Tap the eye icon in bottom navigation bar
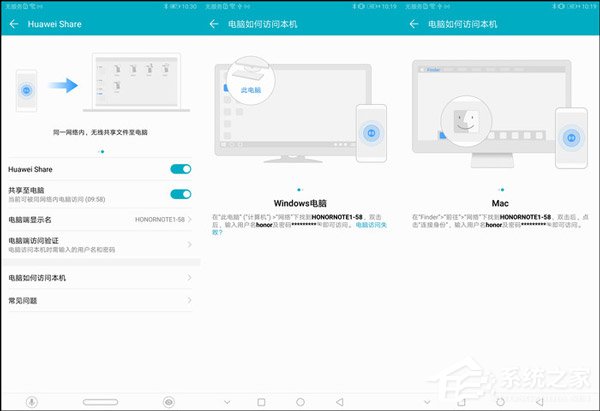 [168, 400]
